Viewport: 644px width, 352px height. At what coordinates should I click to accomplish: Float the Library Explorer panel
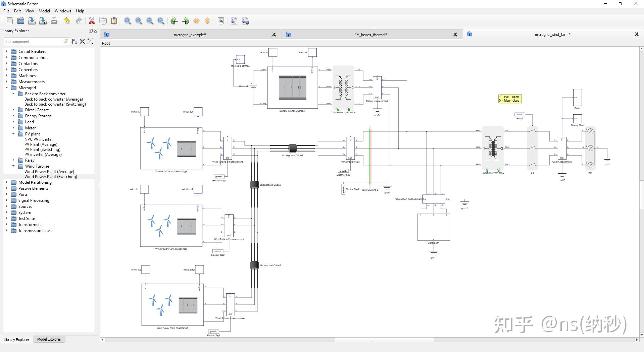[x=90, y=31]
